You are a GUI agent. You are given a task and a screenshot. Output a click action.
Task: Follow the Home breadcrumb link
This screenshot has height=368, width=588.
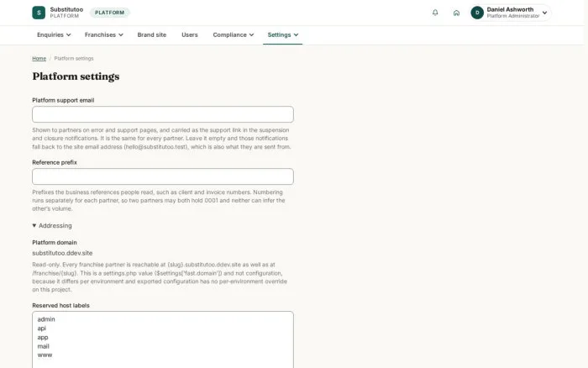coord(39,59)
